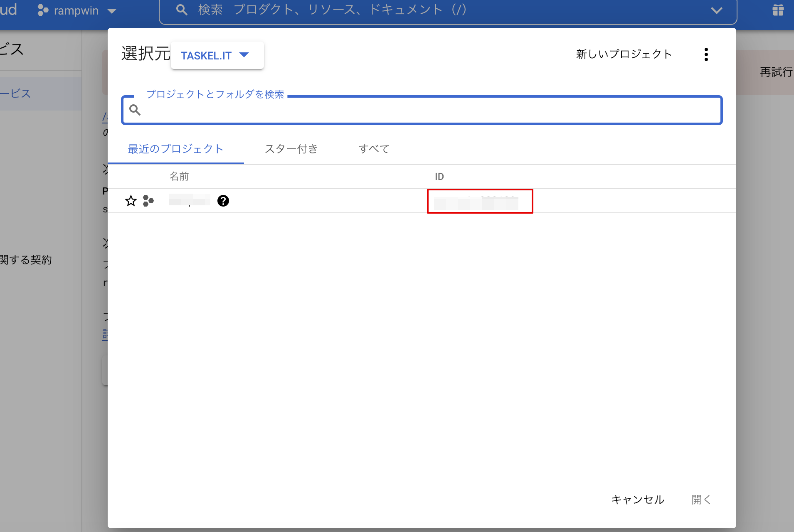Click the magnifier icon in project search

135,110
